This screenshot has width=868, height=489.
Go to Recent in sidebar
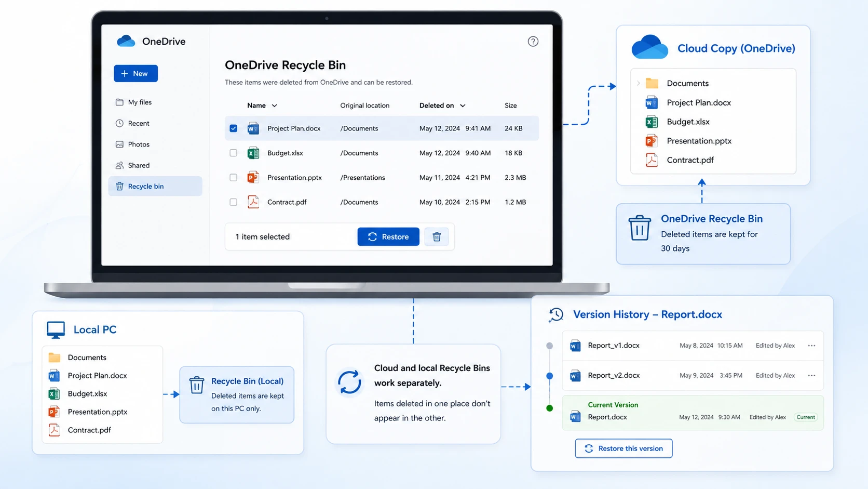click(155, 123)
